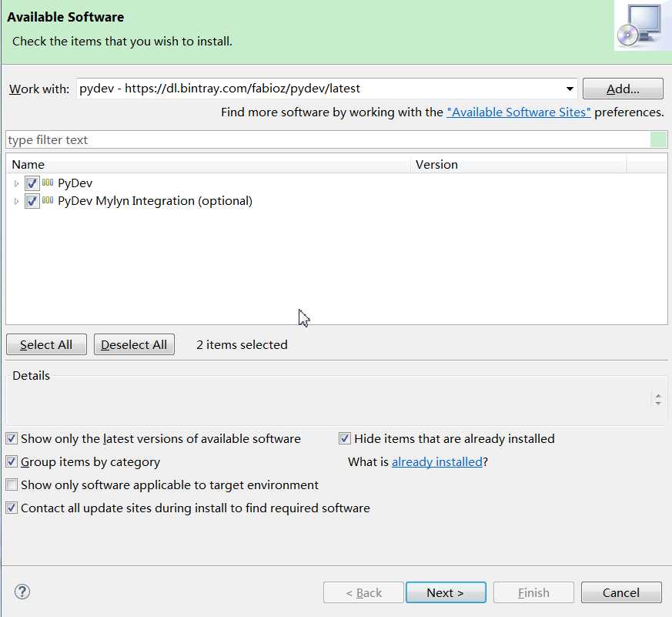Viewport: 672px width, 617px height.
Task: Open the Work with dropdown arrow
Action: point(570,89)
